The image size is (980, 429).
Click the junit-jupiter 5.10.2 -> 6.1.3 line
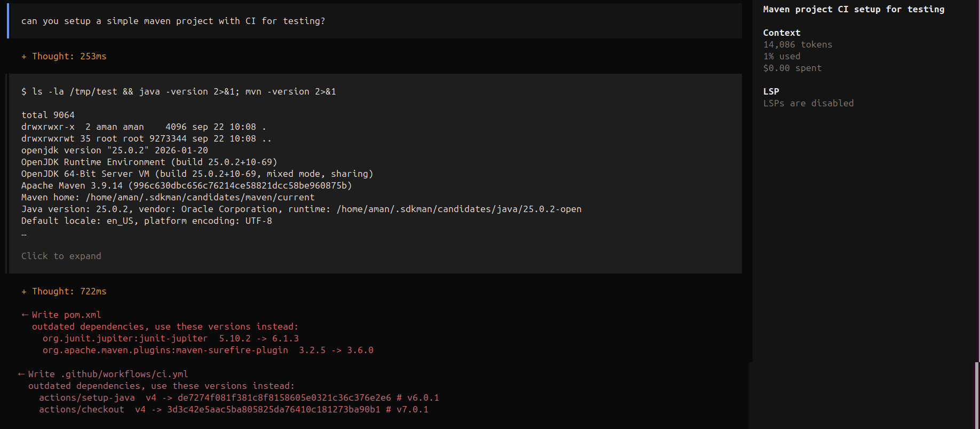click(171, 338)
